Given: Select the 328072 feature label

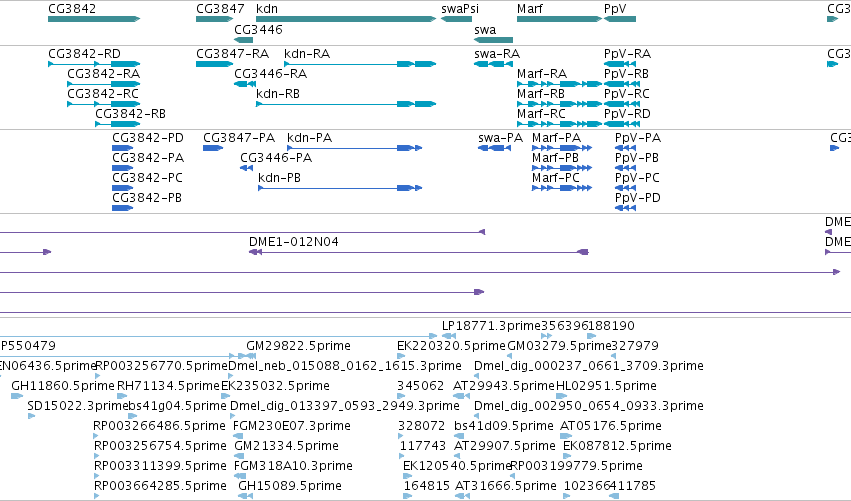Looking at the screenshot, I should pyautogui.click(x=422, y=426).
